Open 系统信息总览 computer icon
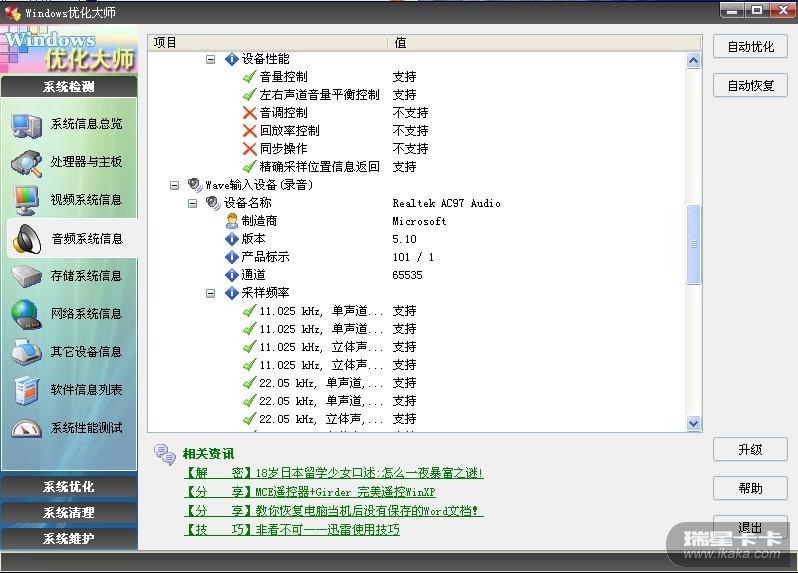This screenshot has width=798, height=573. [x=26, y=125]
